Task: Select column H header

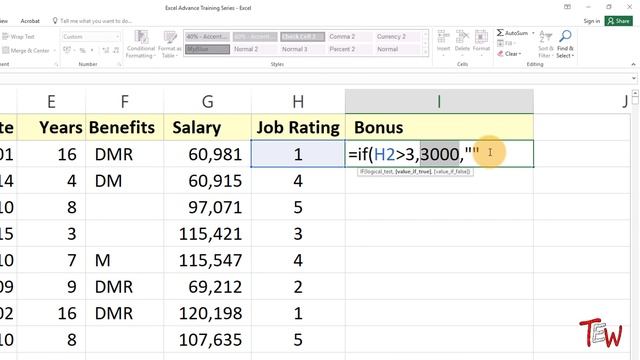Action: (298, 101)
